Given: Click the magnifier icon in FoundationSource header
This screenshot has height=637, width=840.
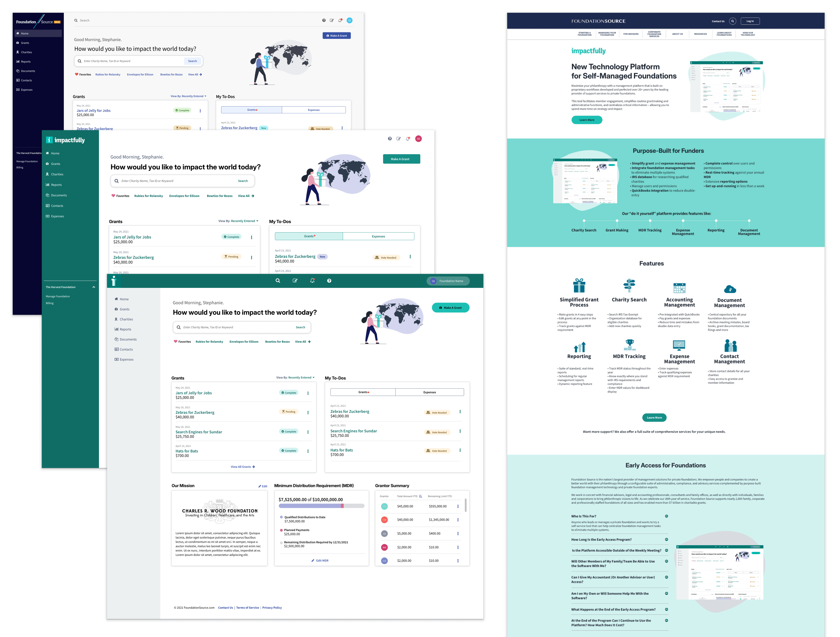Looking at the screenshot, I should point(733,21).
